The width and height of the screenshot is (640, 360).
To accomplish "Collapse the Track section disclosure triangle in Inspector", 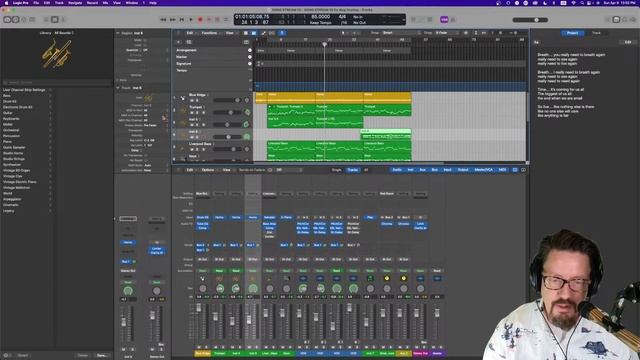I will (118, 88).
